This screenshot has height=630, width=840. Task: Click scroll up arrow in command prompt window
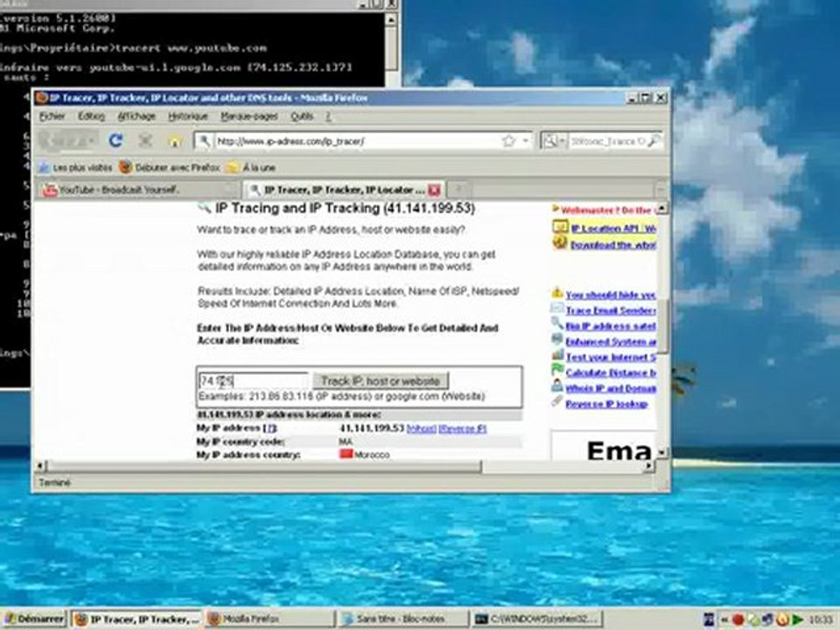point(391,19)
